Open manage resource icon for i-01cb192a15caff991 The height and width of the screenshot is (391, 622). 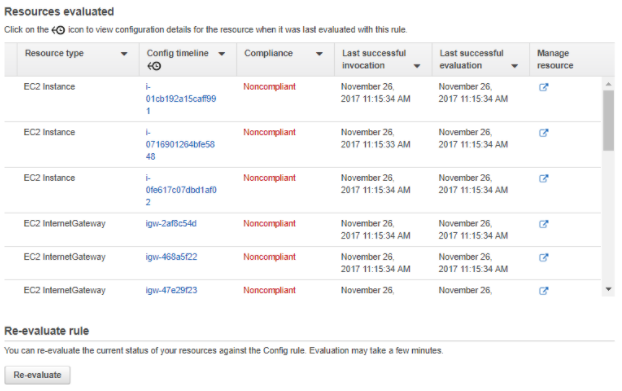point(543,87)
